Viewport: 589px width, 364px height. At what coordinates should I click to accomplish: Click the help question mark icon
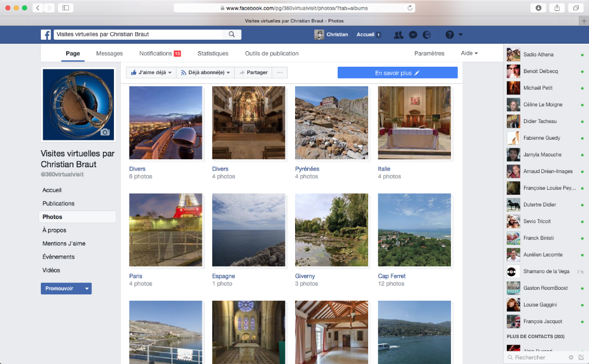tap(450, 35)
